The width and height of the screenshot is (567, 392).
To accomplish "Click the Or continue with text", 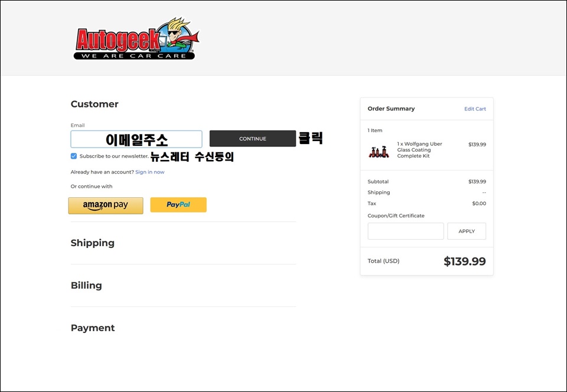I will pyautogui.click(x=92, y=187).
